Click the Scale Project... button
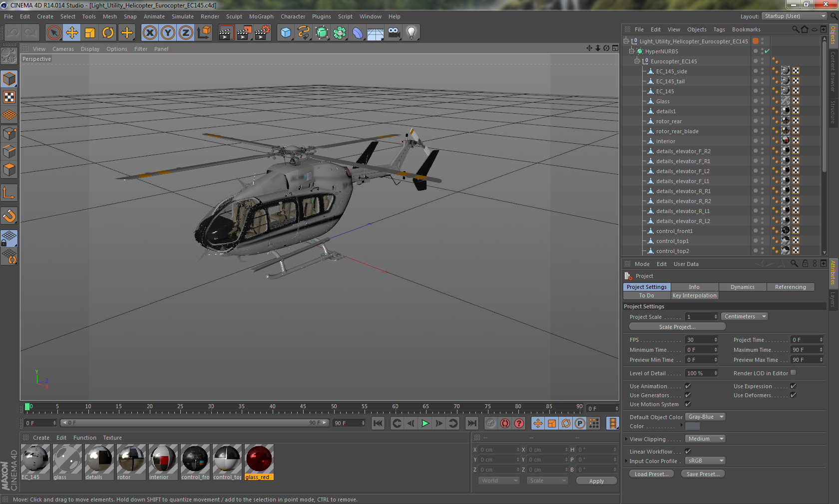The image size is (839, 504). [x=677, y=326]
